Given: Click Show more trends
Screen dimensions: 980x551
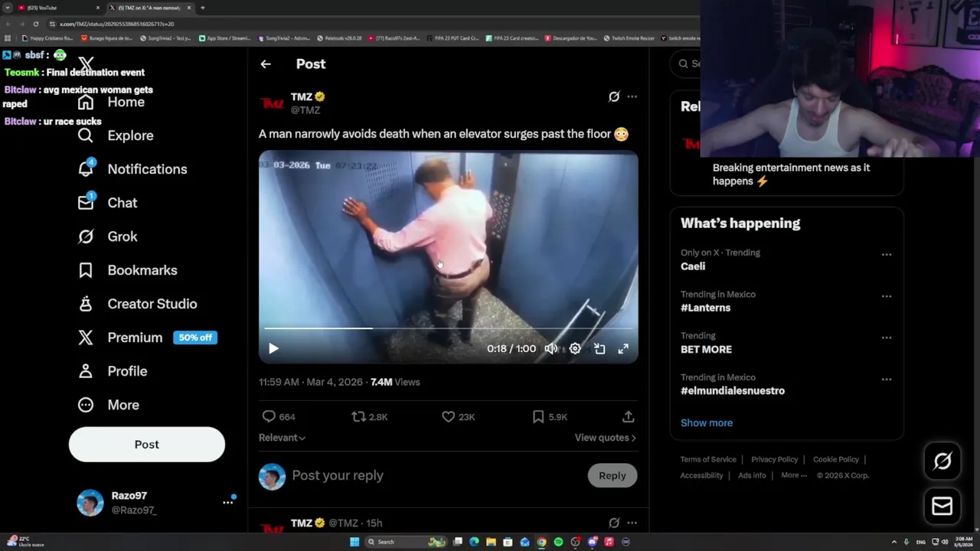Looking at the screenshot, I should 707,422.
